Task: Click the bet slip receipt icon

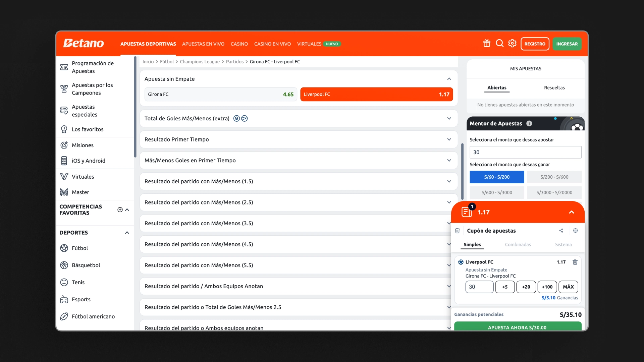Action: pyautogui.click(x=467, y=212)
